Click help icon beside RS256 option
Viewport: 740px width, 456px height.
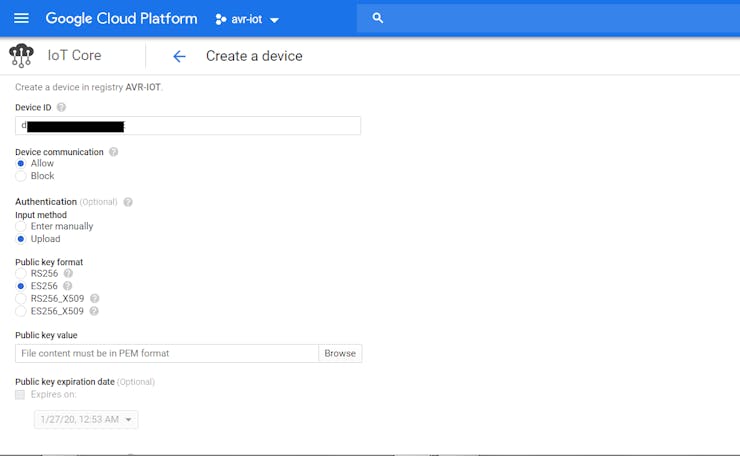[x=68, y=273]
